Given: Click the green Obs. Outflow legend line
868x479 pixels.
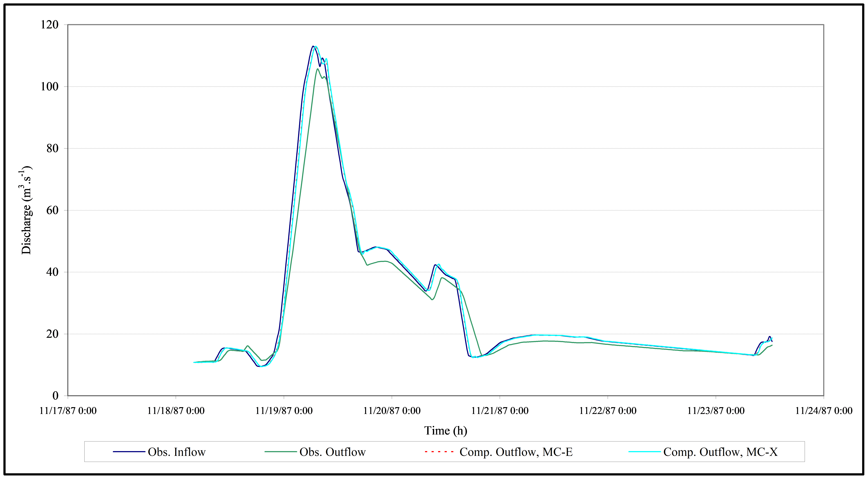Looking at the screenshot, I should (x=281, y=452).
